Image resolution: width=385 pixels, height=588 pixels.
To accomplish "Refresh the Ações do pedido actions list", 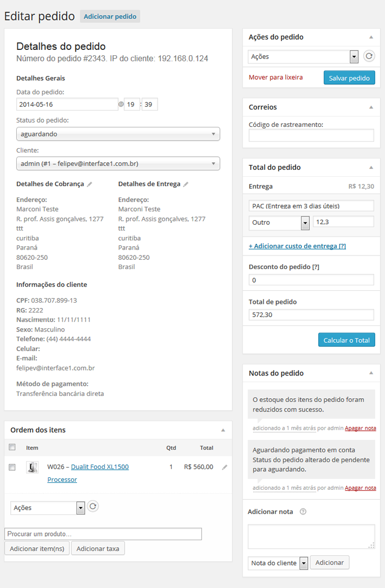I will [370, 56].
